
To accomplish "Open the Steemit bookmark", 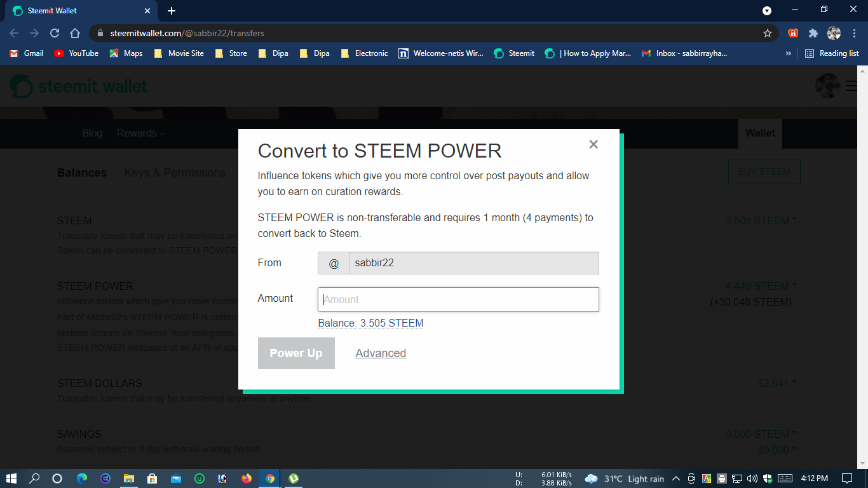I will [x=514, y=53].
